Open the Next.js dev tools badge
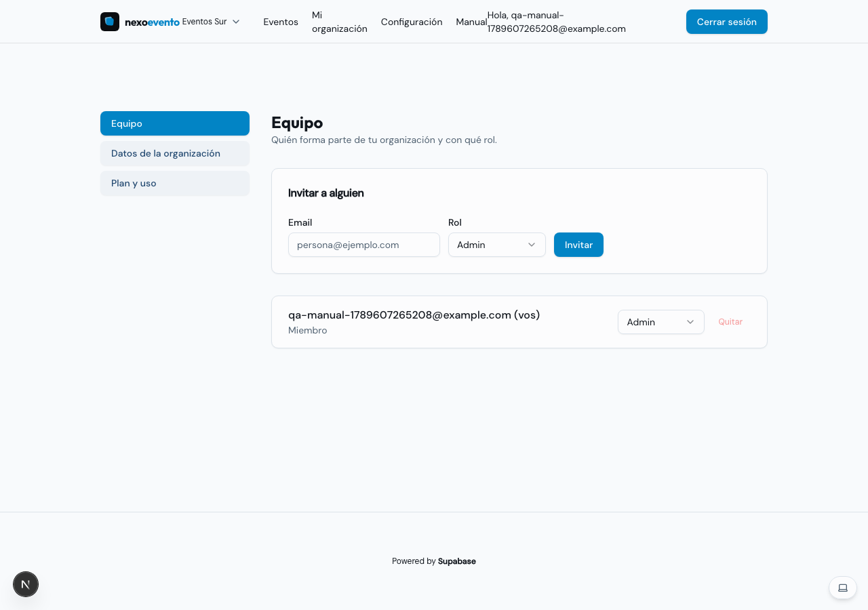The width and height of the screenshot is (868, 610). (26, 584)
